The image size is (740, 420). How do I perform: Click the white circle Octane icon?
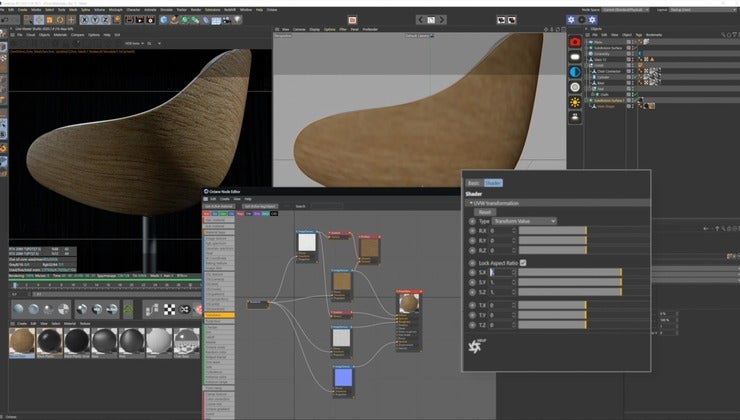pyautogui.click(x=575, y=87)
